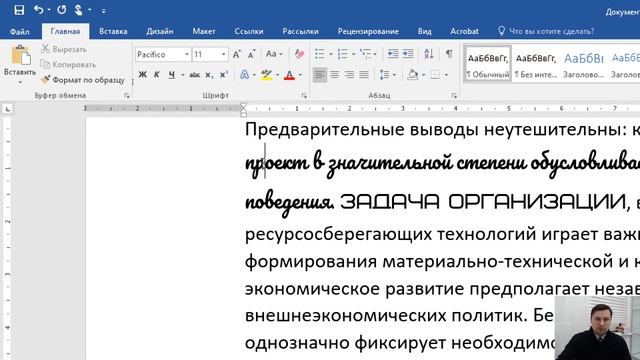
Task: Expand the underline style dropdown arrow
Action: [182, 75]
